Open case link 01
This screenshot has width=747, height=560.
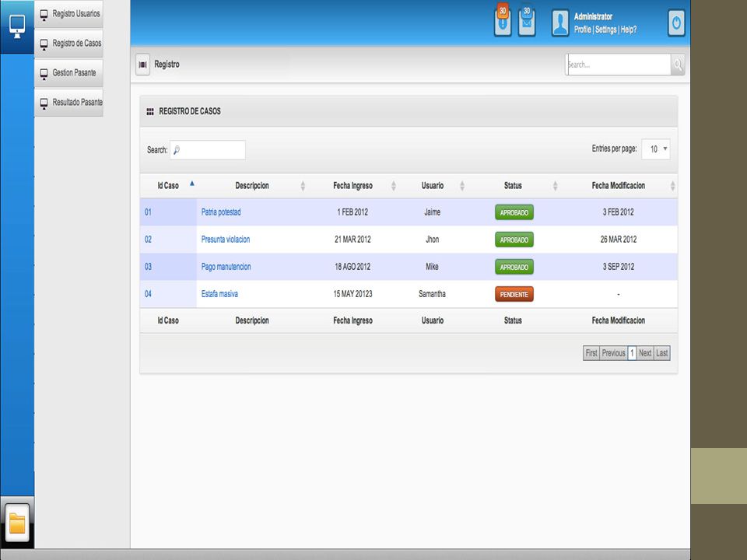148,212
